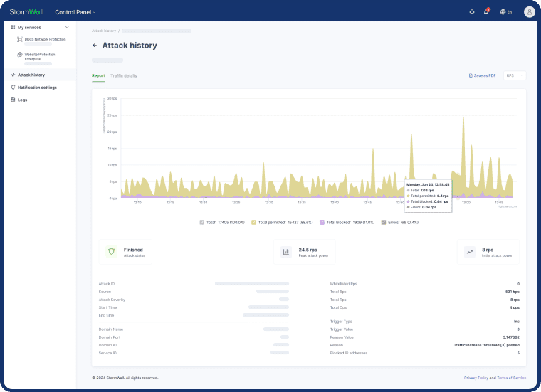The height and width of the screenshot is (392, 541).
Task: Click the Errors legend color swatch
Action: click(x=384, y=223)
